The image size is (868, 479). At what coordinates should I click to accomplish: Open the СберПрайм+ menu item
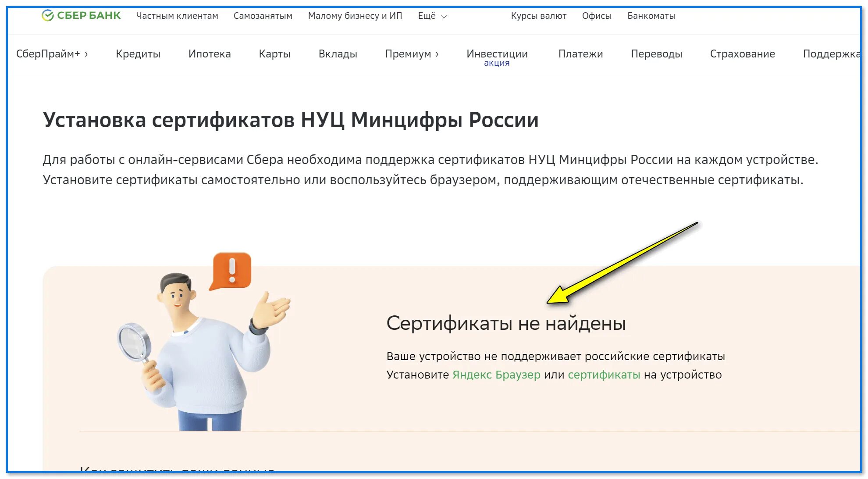(x=52, y=54)
